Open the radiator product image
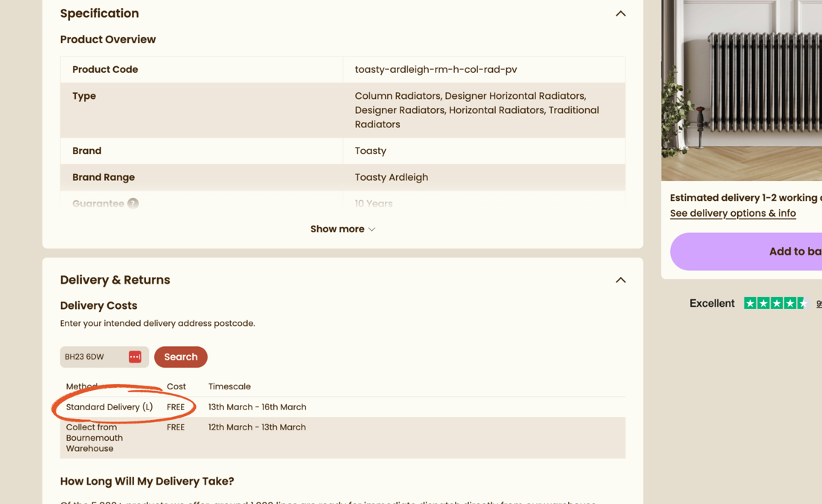 [x=742, y=89]
